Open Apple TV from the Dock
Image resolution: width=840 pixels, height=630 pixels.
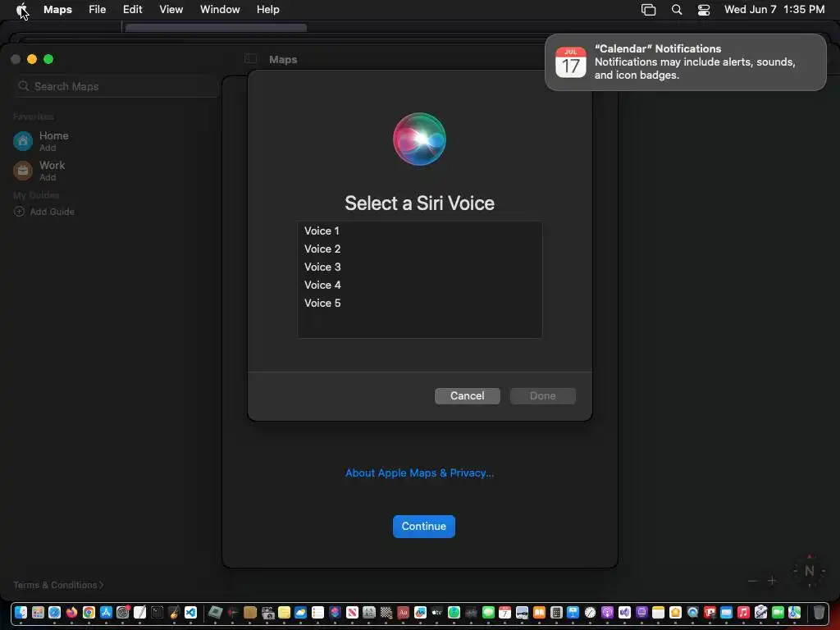tap(436, 612)
